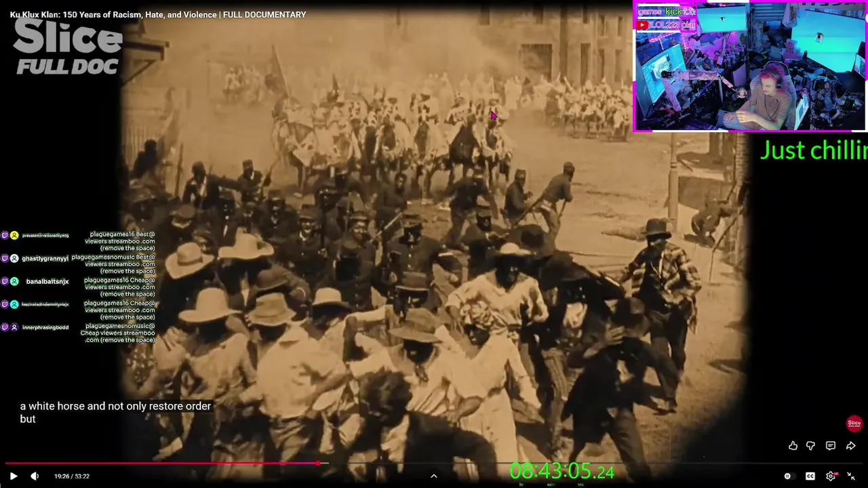Viewport: 868px width, 488px height.
Task: Click the green 'Just chillin' text
Action: [813, 150]
